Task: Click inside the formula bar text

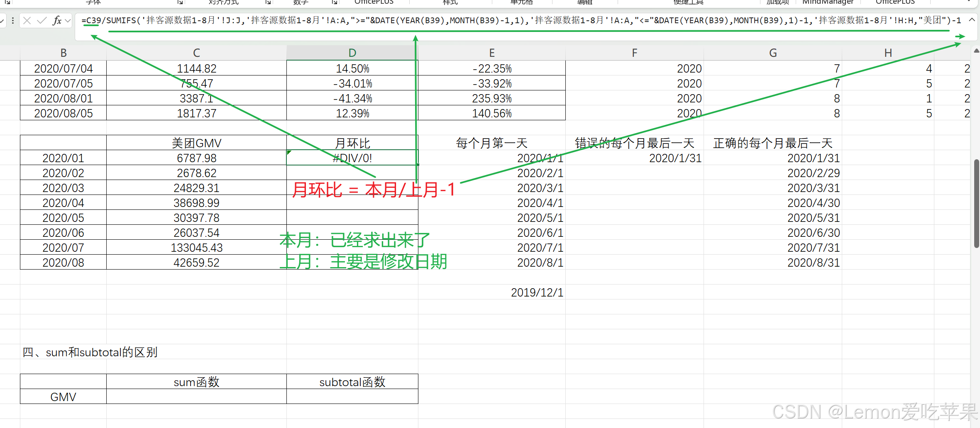Action: click(521, 20)
